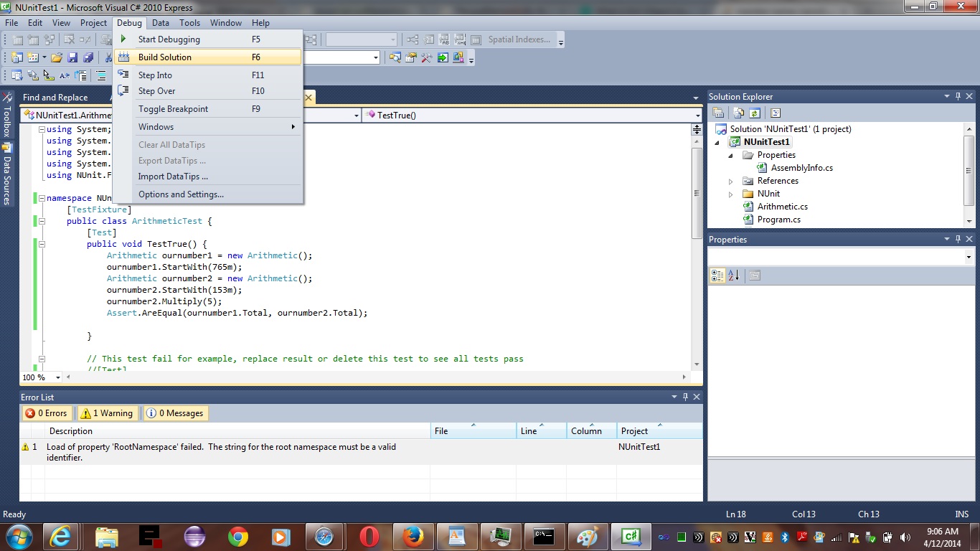Refresh the Solution Explorer view

pos(755,113)
